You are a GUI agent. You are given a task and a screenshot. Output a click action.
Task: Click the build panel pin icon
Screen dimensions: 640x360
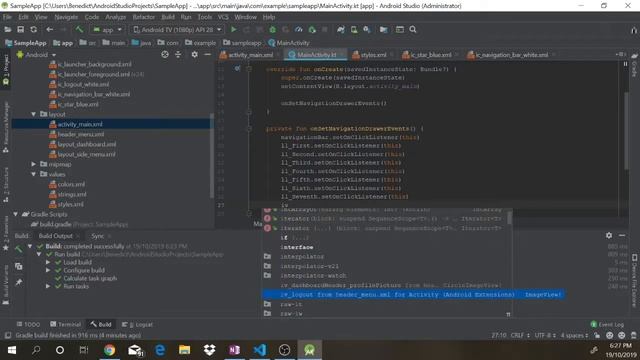(x=18, y=282)
